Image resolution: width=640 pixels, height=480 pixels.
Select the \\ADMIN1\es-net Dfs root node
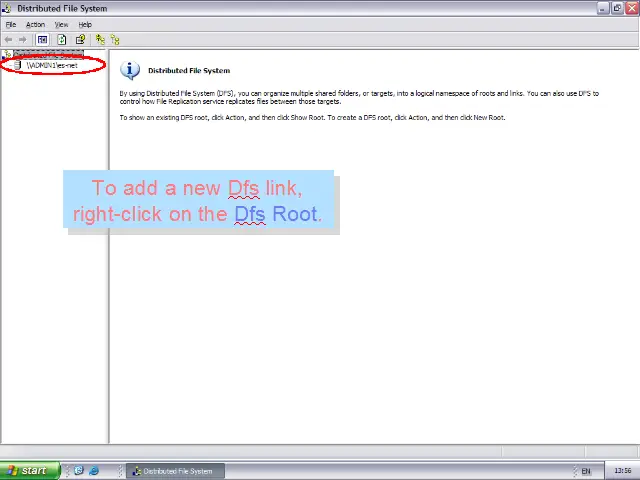(52, 65)
